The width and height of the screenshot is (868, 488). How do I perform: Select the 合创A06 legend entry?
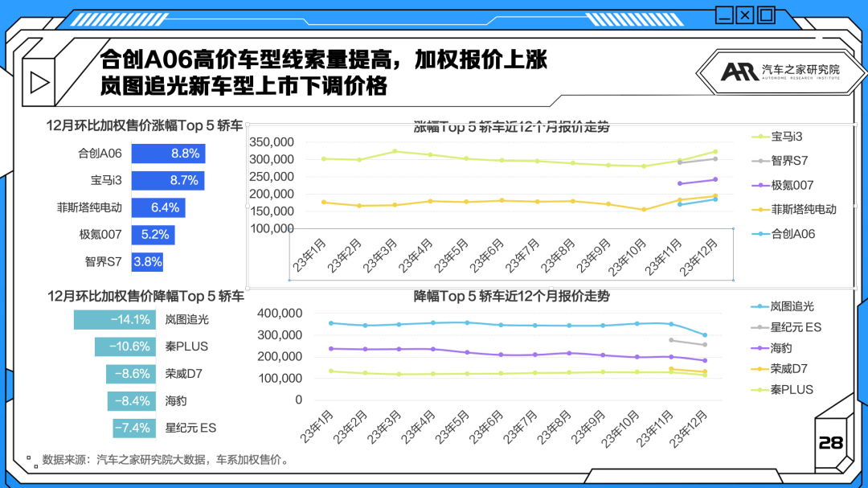792,234
